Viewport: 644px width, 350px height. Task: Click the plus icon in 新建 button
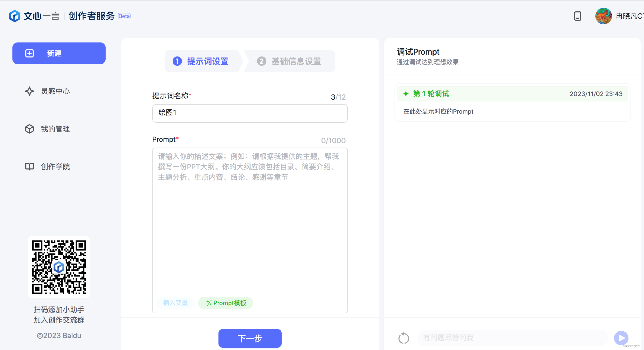(30, 53)
